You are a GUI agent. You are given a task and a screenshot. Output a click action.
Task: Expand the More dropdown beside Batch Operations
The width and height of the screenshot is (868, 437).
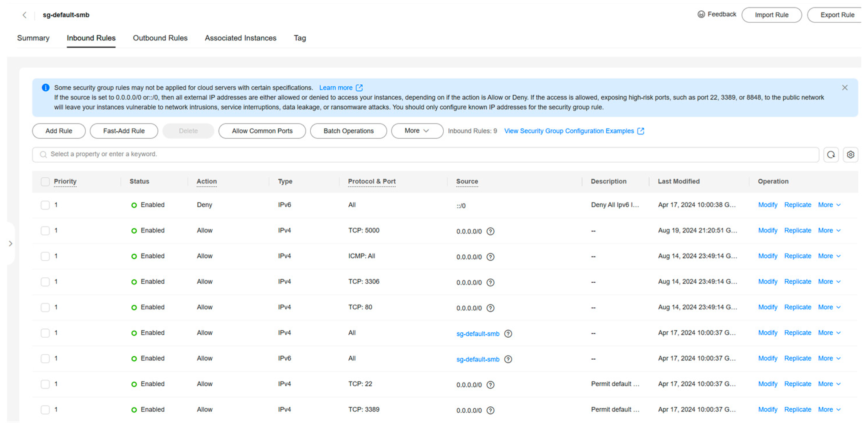pos(417,131)
